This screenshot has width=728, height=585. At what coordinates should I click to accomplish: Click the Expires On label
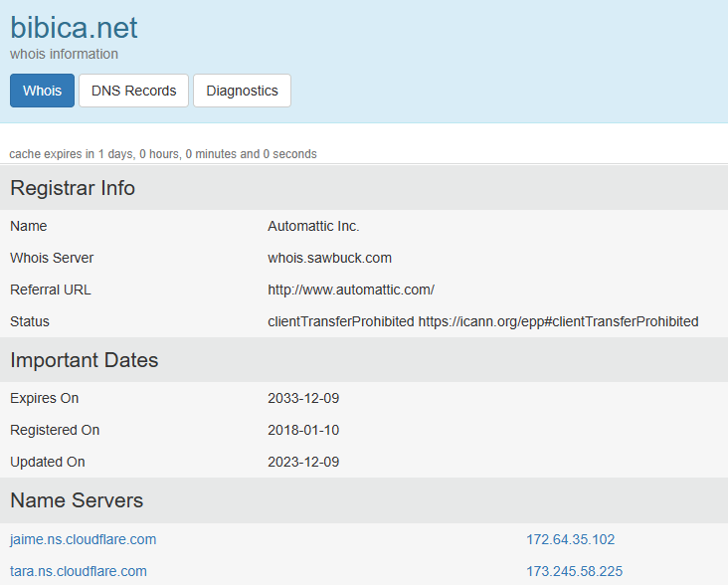click(x=45, y=398)
